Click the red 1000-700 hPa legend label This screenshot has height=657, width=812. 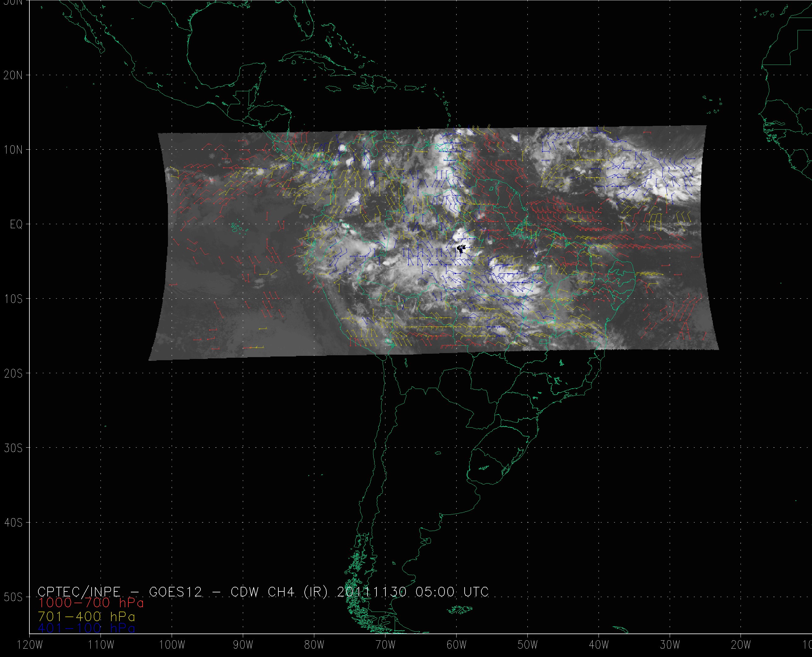point(91,603)
